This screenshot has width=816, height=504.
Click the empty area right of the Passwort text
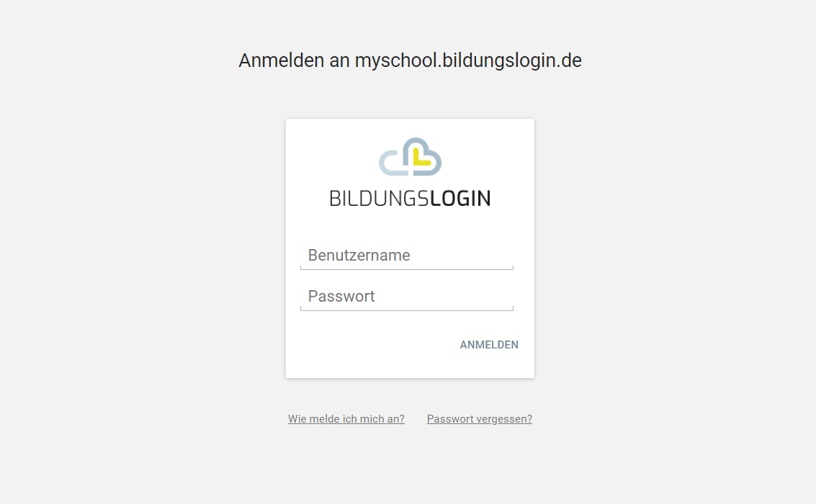444,297
